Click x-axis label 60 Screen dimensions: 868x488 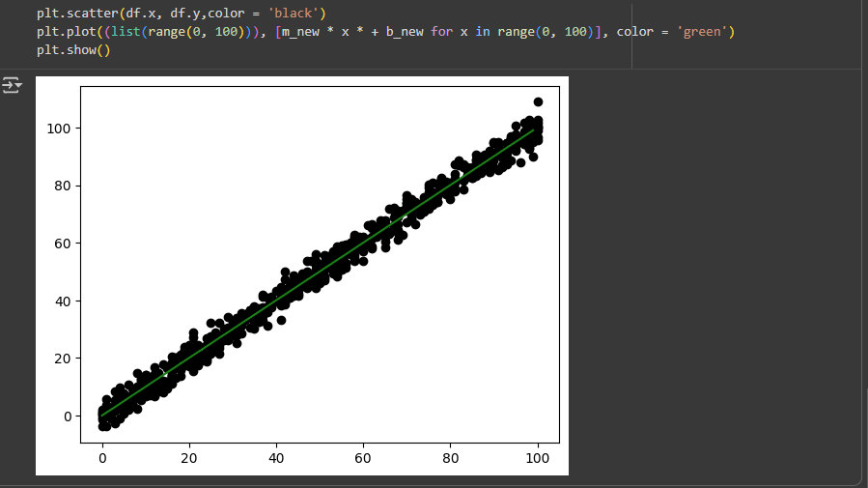pyautogui.click(x=363, y=460)
